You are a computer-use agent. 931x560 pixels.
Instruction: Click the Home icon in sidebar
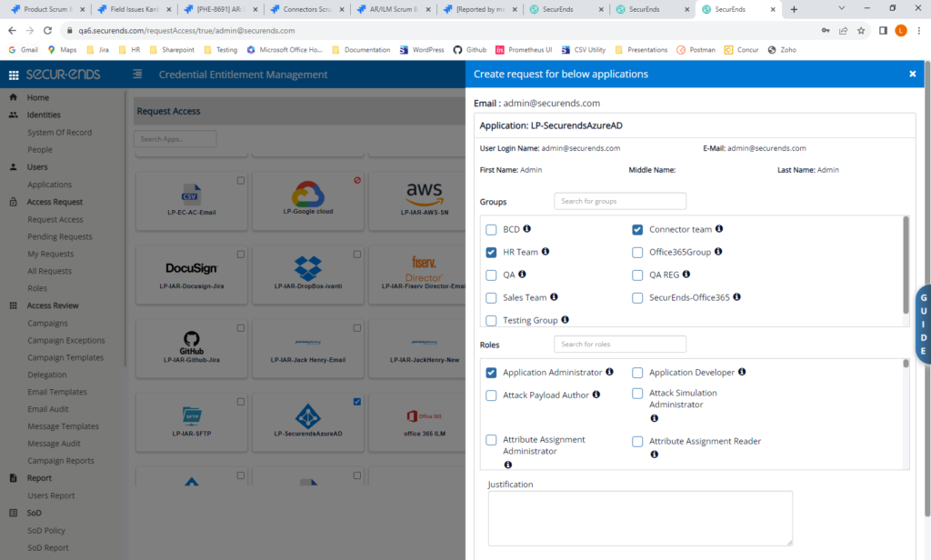pos(13,96)
